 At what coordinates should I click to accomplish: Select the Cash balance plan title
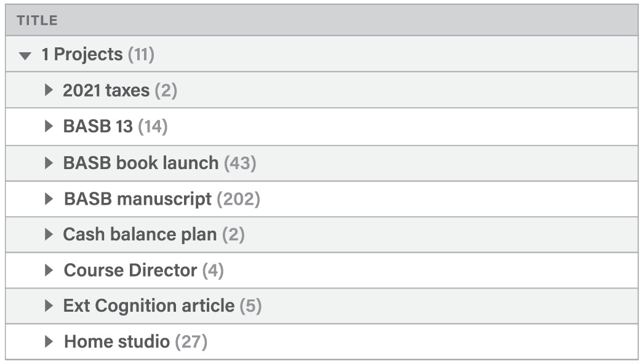[x=140, y=235]
